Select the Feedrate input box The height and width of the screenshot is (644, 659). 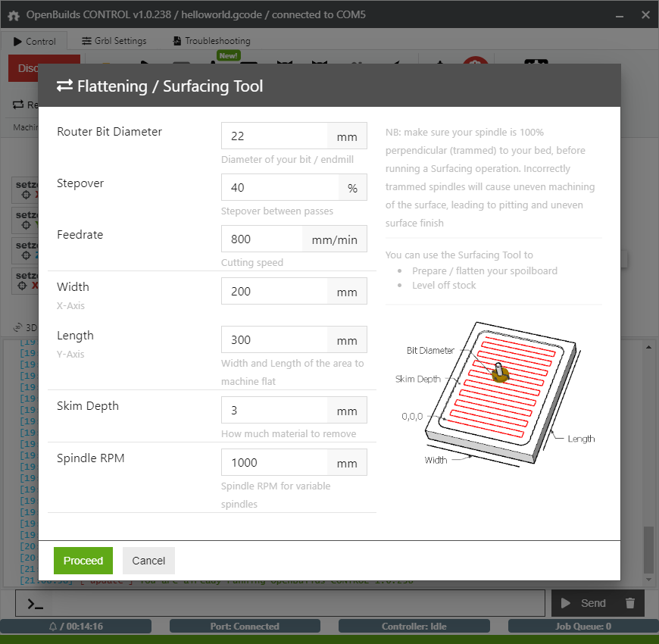(x=261, y=239)
